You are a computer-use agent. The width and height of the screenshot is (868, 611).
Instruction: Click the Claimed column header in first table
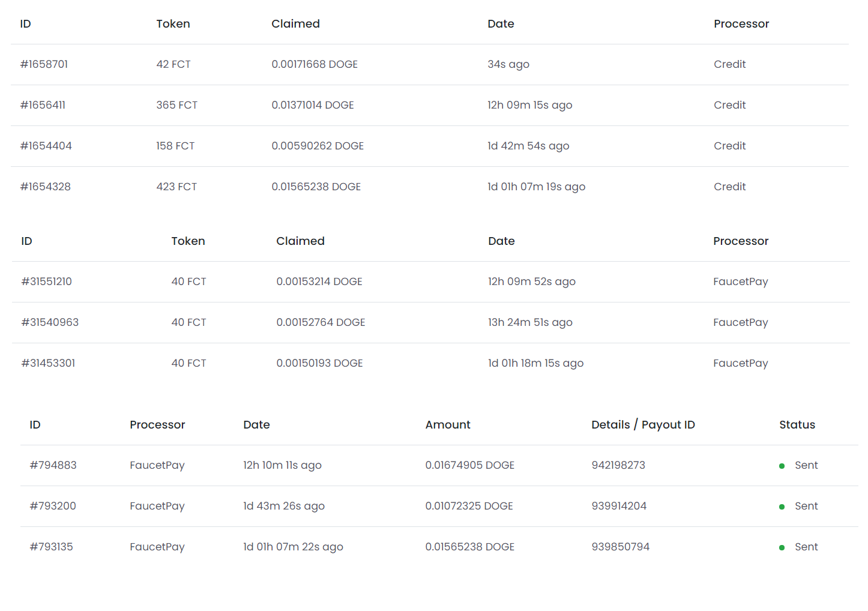295,24
